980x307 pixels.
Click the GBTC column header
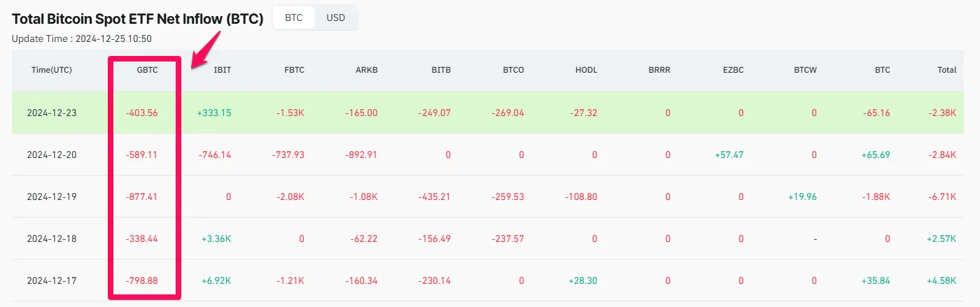click(x=147, y=70)
